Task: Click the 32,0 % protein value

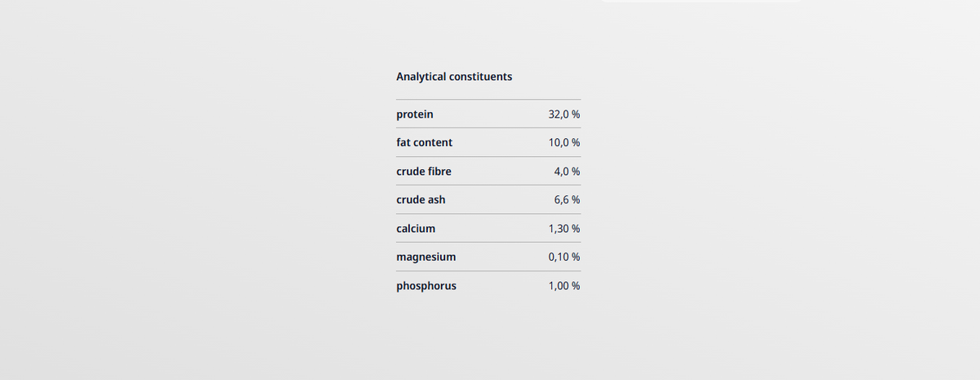Action: coord(564,114)
